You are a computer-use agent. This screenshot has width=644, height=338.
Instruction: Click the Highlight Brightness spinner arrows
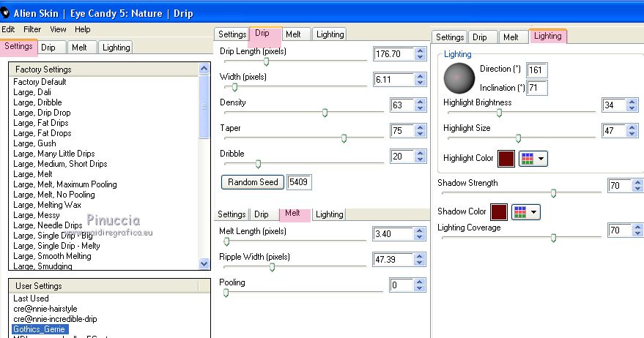tap(632, 105)
